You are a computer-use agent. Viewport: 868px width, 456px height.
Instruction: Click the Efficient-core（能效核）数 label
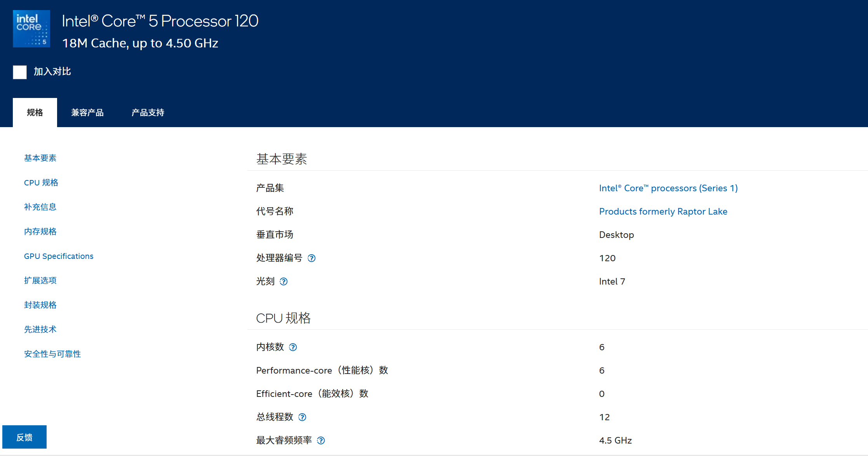coord(312,394)
